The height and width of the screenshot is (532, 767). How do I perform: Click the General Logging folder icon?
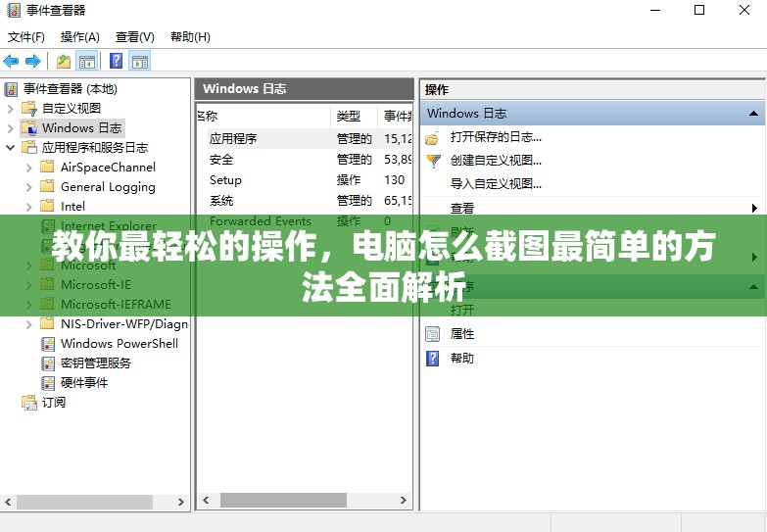pyautogui.click(x=47, y=186)
